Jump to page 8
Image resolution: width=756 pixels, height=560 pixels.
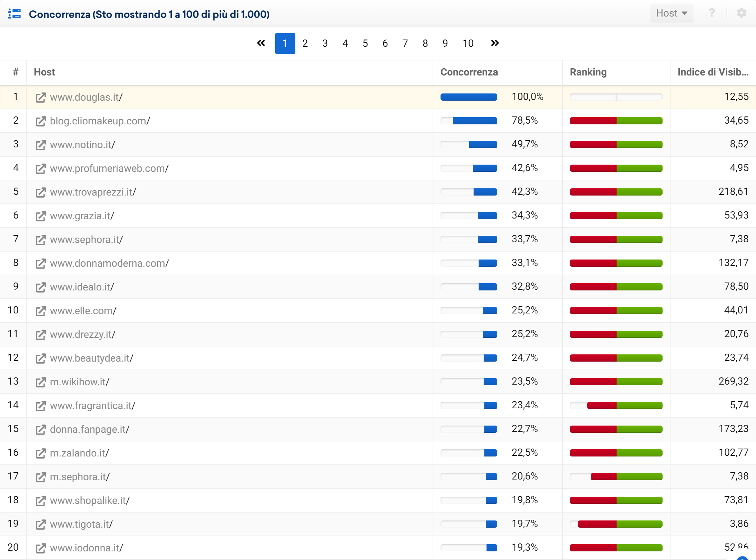pos(425,43)
